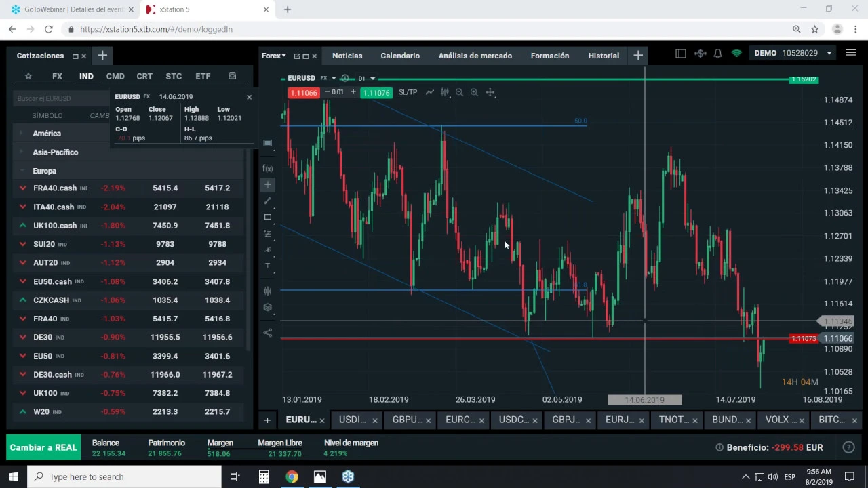Open the hamburger main menu
Screen dimensions: 868x488
851,53
